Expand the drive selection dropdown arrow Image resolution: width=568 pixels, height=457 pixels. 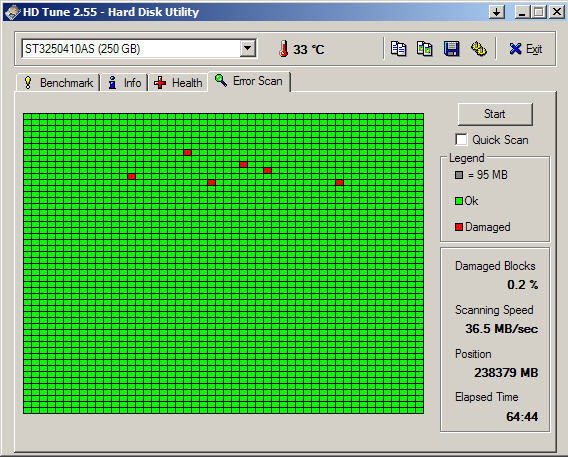pyautogui.click(x=248, y=49)
